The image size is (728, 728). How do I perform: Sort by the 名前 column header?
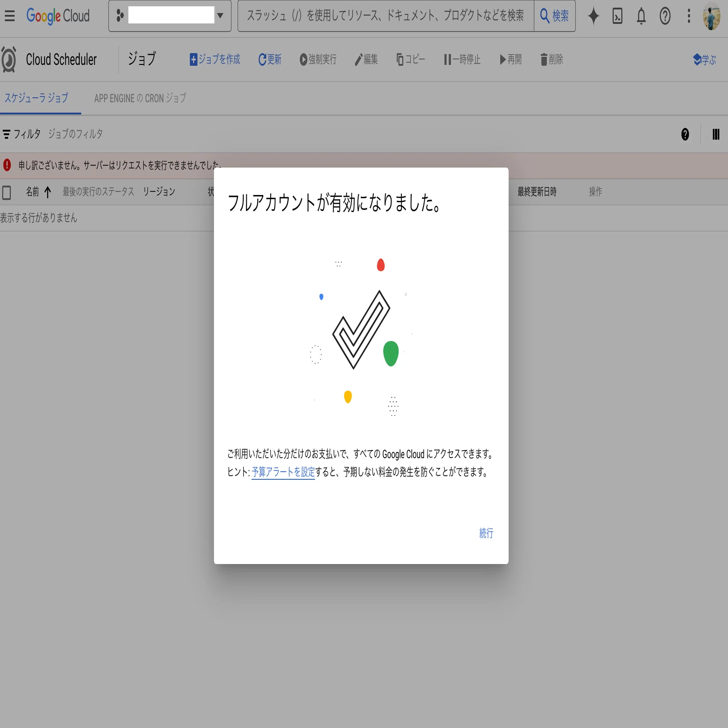[32, 192]
